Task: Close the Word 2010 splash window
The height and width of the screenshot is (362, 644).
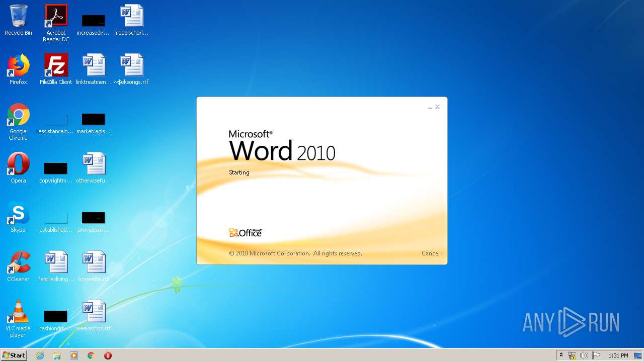Action: tap(437, 107)
